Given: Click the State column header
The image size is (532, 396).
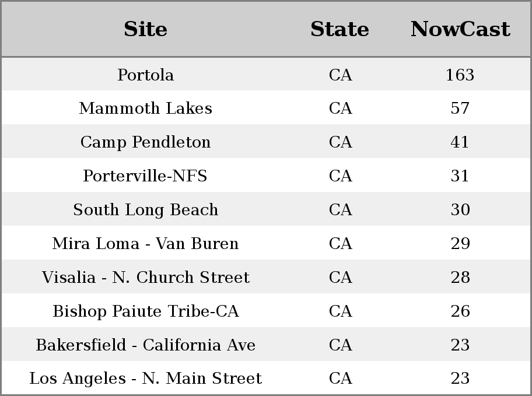Looking at the screenshot, I should pyautogui.click(x=340, y=29).
